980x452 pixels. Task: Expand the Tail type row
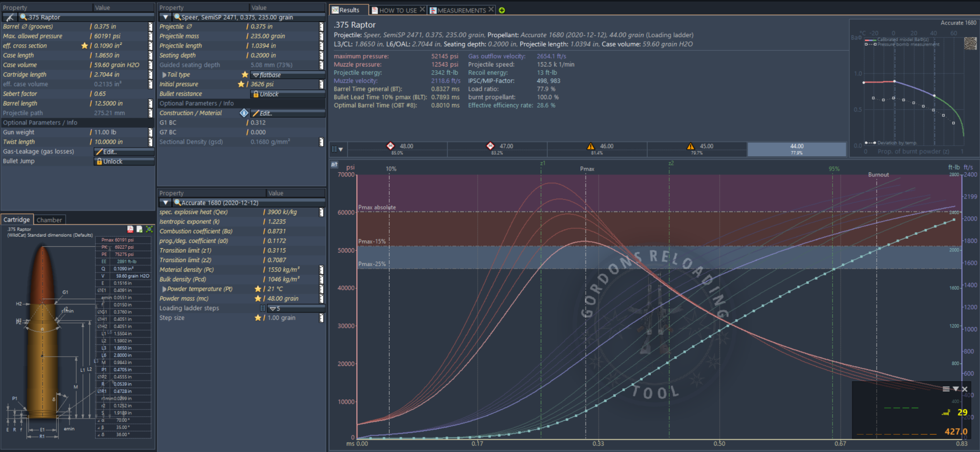[164, 75]
